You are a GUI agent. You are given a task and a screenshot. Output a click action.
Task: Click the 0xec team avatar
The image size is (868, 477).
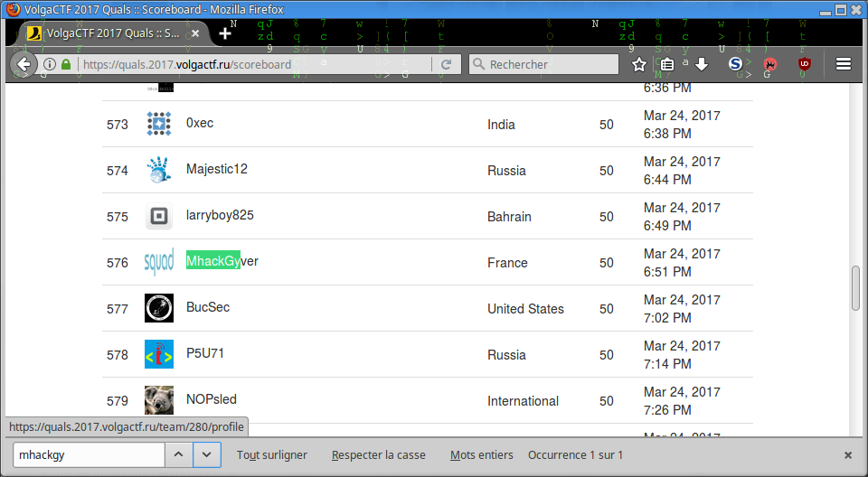pos(159,124)
